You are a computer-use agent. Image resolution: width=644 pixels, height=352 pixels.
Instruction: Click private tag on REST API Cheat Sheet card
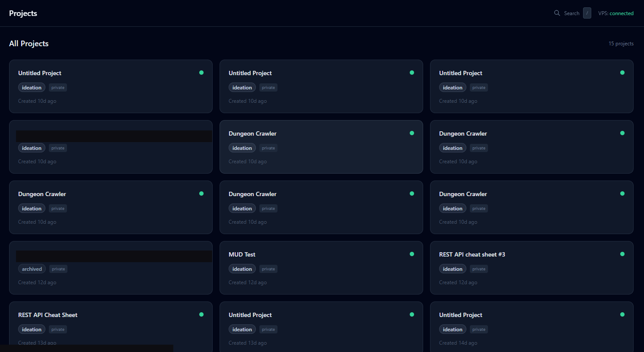tap(58, 330)
